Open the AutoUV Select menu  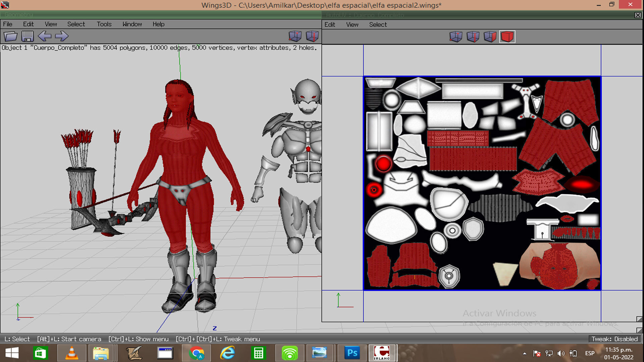(x=378, y=24)
